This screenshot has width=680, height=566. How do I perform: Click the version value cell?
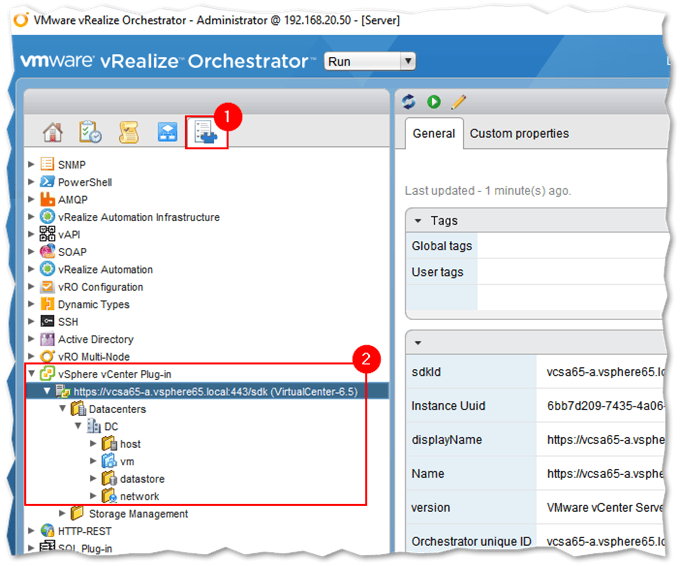point(600,507)
